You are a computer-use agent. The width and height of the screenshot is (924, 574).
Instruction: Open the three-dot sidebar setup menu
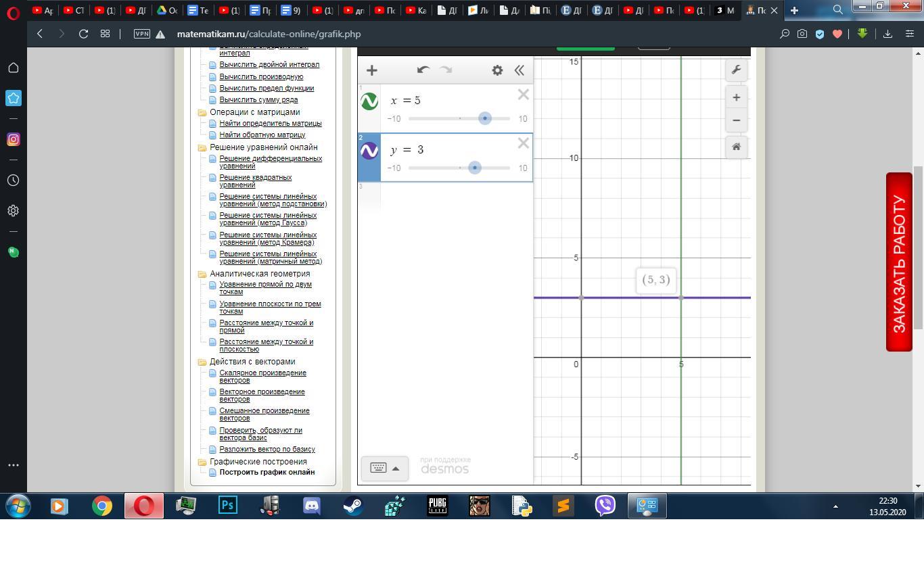click(x=13, y=465)
